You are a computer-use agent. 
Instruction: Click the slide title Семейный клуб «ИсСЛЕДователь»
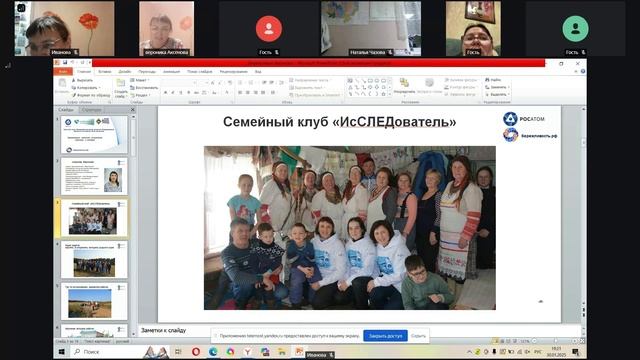(340, 122)
